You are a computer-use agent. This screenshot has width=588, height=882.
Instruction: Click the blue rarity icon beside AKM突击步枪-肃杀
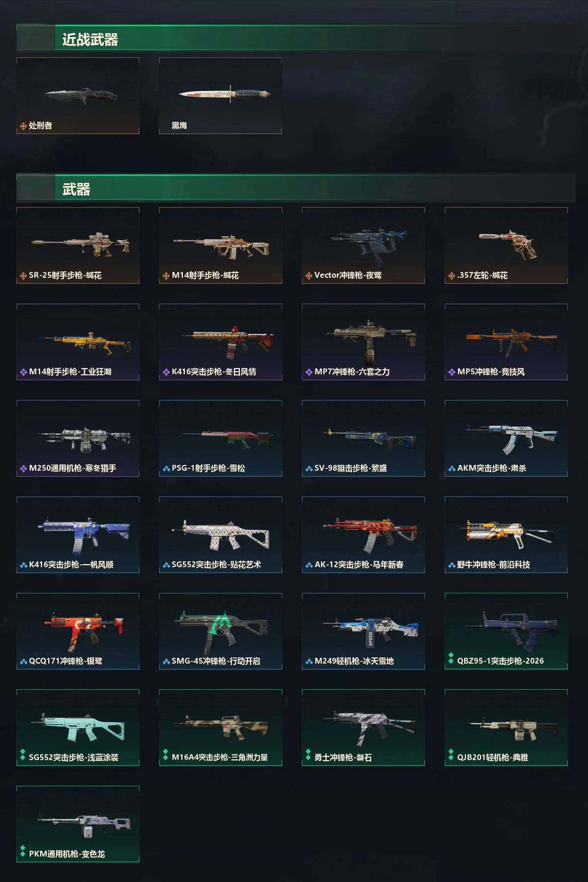(x=452, y=469)
